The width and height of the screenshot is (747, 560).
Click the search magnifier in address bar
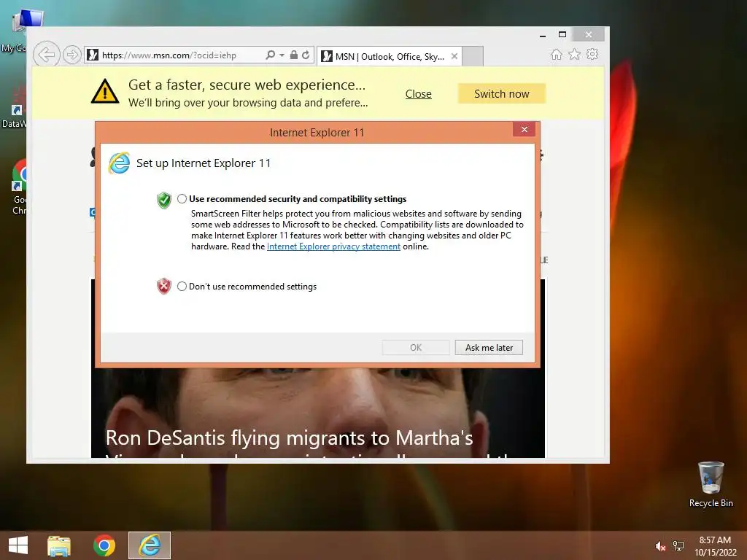(270, 55)
